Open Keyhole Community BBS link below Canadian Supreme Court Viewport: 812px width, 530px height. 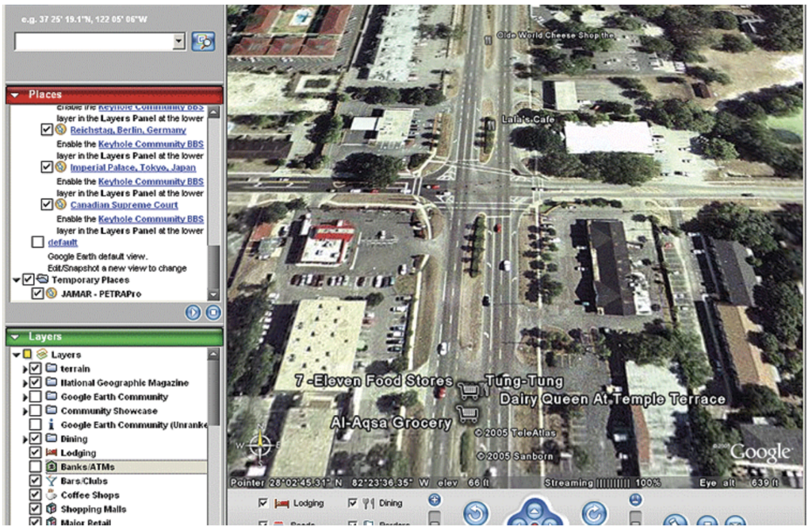151,219
